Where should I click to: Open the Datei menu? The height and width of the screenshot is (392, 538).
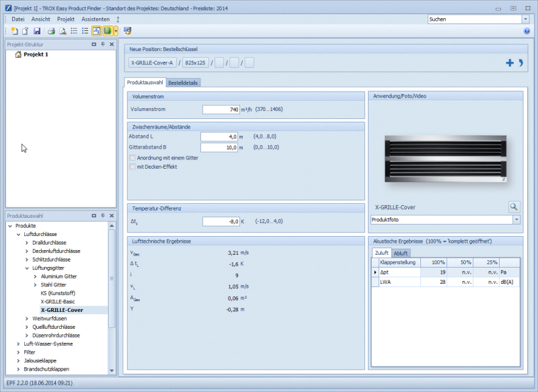tap(18, 19)
